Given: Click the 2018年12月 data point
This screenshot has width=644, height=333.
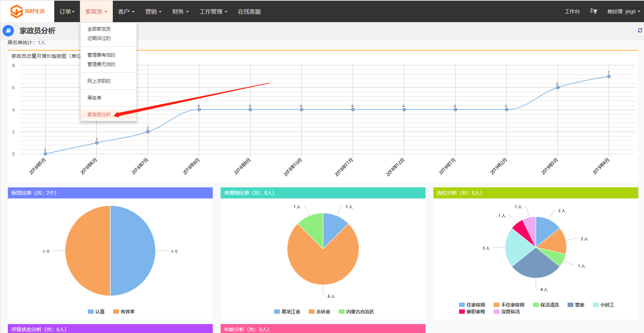Looking at the screenshot, I should click(404, 110).
